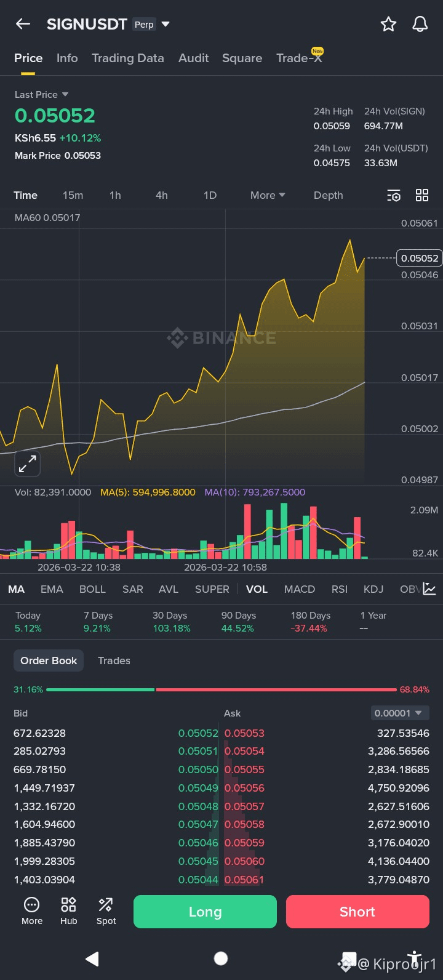Select the 4h chart interval

coord(161,195)
